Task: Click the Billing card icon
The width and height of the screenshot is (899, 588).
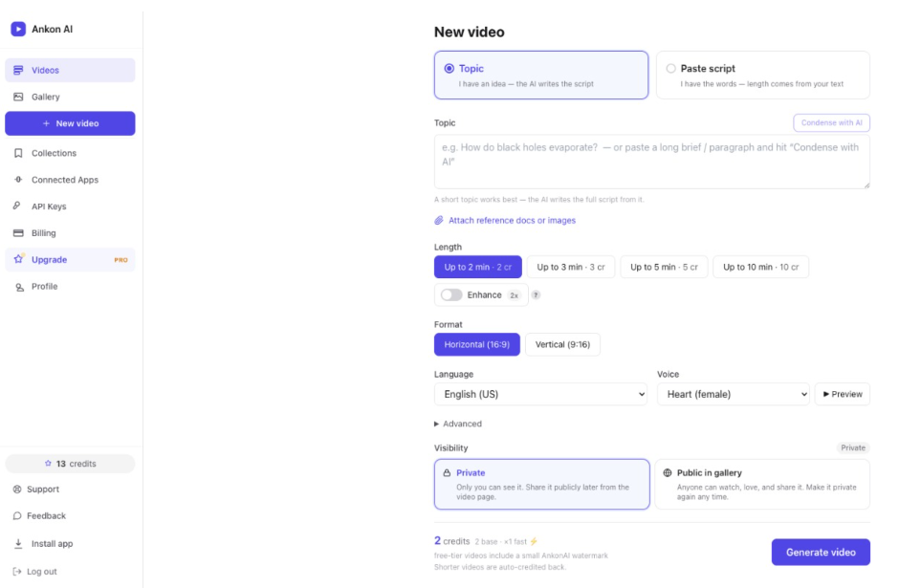Action: coord(18,232)
